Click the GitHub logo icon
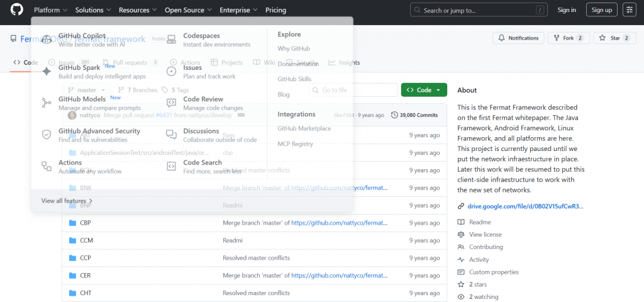 (16, 10)
